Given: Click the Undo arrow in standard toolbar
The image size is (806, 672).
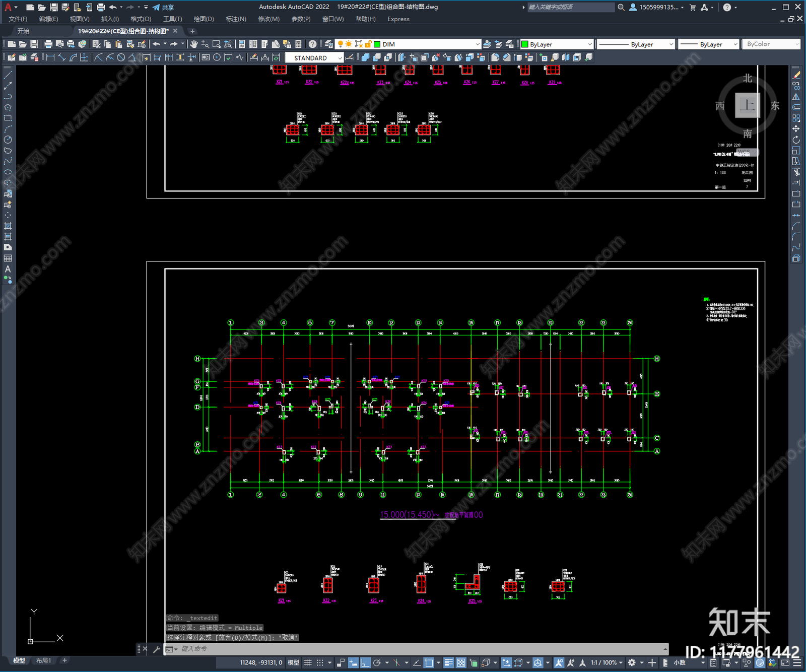Looking at the screenshot, I should (x=157, y=44).
